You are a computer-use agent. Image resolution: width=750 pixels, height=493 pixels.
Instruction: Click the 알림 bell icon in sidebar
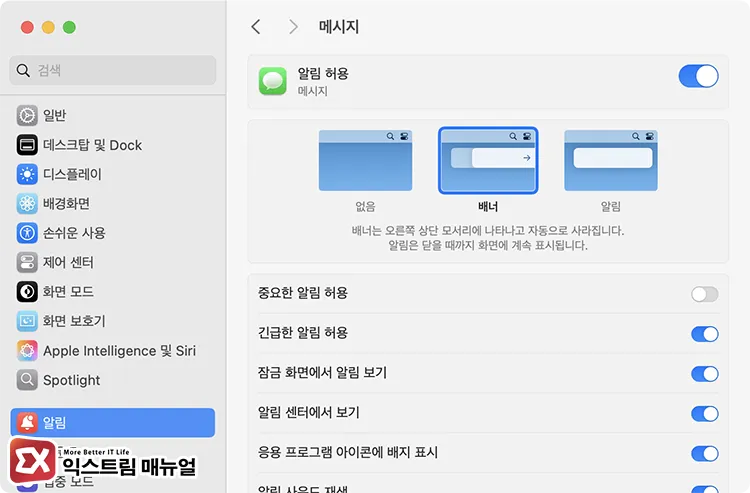click(x=27, y=422)
